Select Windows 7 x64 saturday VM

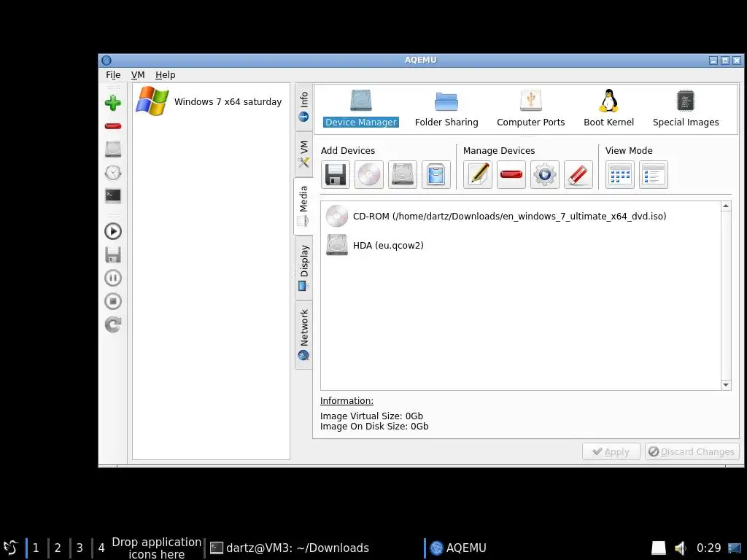[x=211, y=101]
